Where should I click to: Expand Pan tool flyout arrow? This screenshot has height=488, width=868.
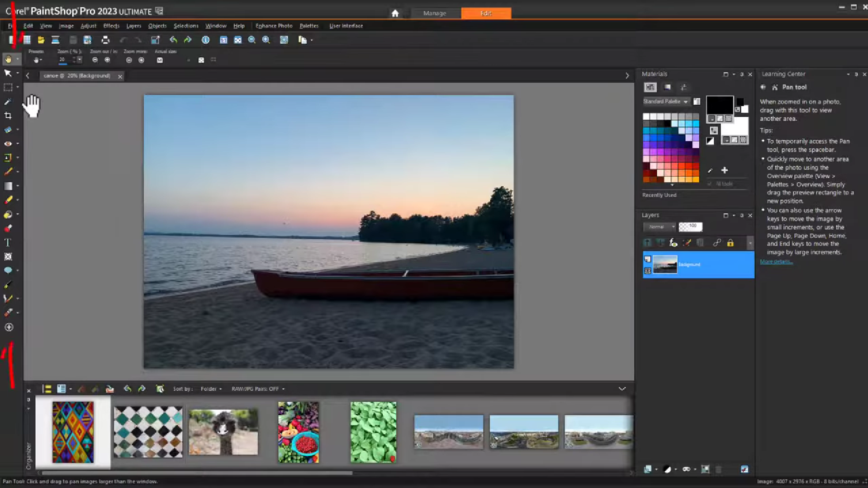(x=18, y=59)
